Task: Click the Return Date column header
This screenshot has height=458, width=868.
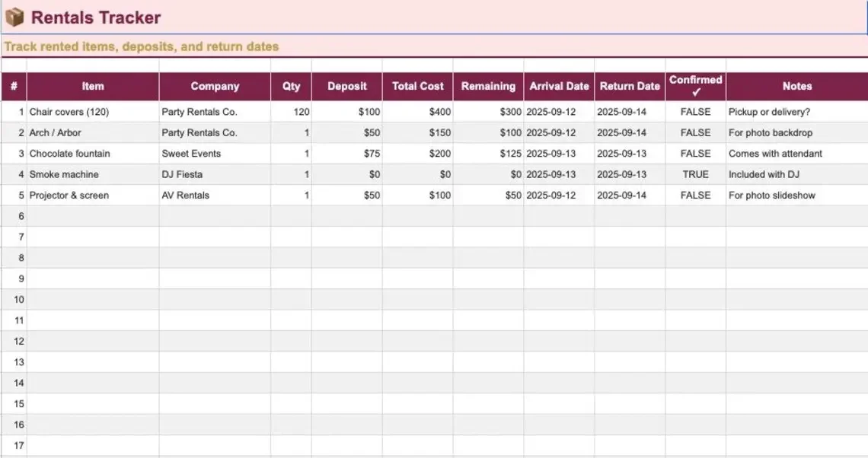Action: [x=630, y=86]
